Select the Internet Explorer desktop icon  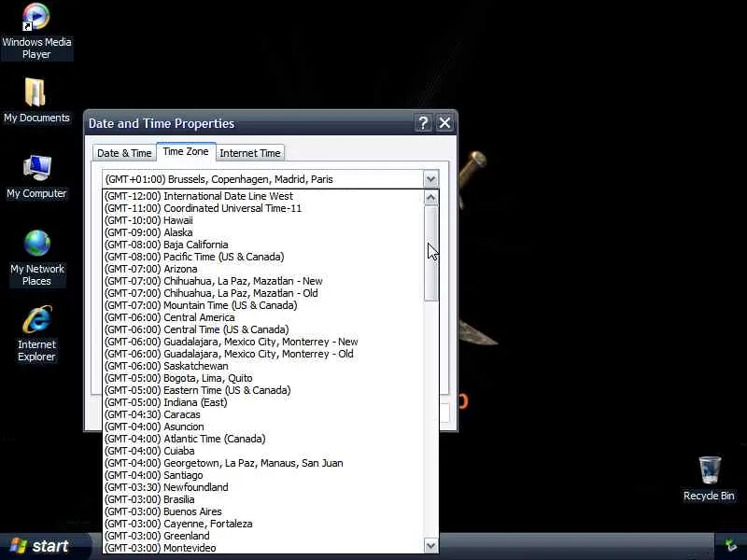[x=36, y=334]
